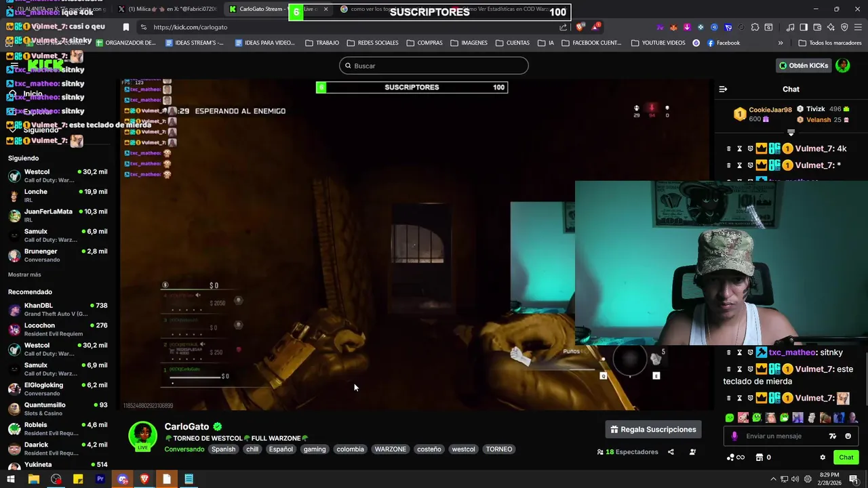Click the Regala Suscripciones button
This screenshot has height=488, width=868.
click(x=653, y=430)
